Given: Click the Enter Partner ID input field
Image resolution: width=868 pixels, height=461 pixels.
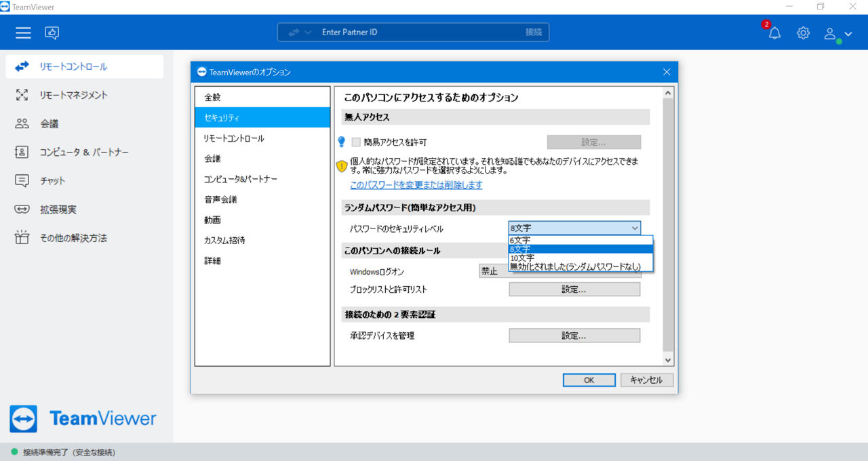Looking at the screenshot, I should [x=413, y=33].
